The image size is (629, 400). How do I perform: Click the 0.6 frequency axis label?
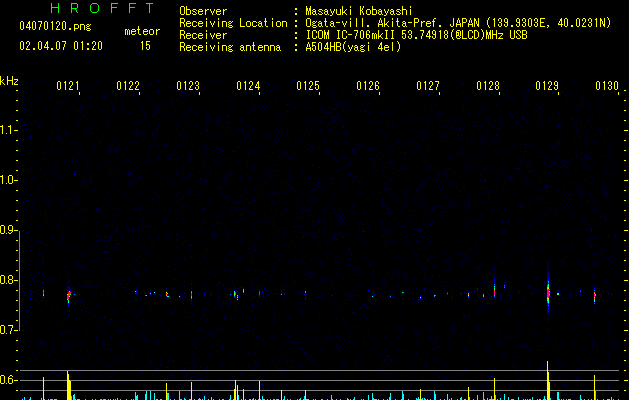[8, 380]
